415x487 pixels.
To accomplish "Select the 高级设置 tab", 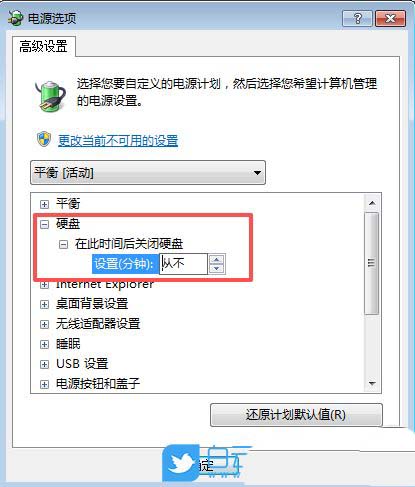I will click(43, 46).
